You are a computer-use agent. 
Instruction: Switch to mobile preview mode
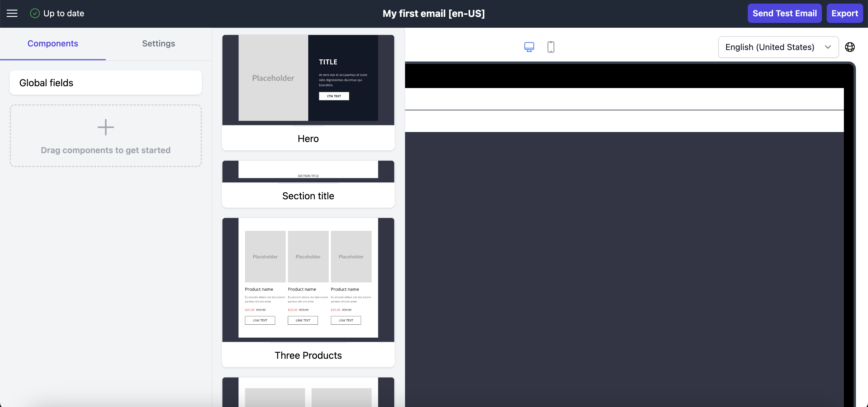(551, 47)
